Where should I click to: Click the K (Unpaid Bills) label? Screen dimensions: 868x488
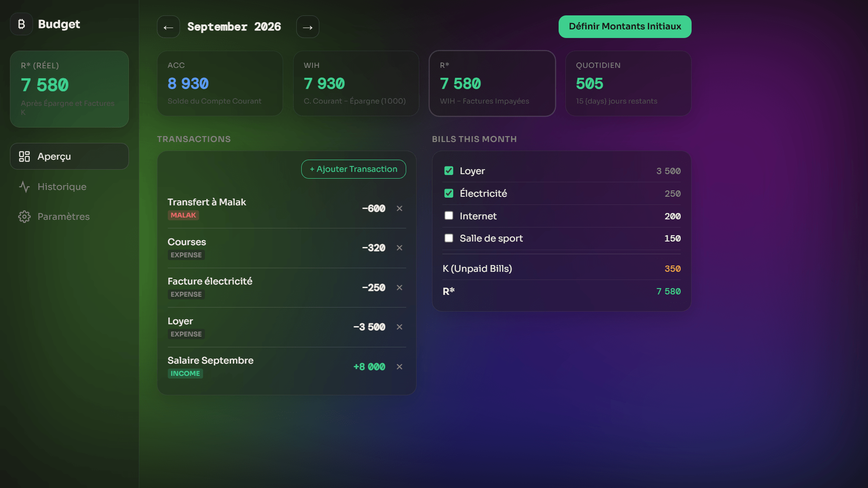click(477, 269)
